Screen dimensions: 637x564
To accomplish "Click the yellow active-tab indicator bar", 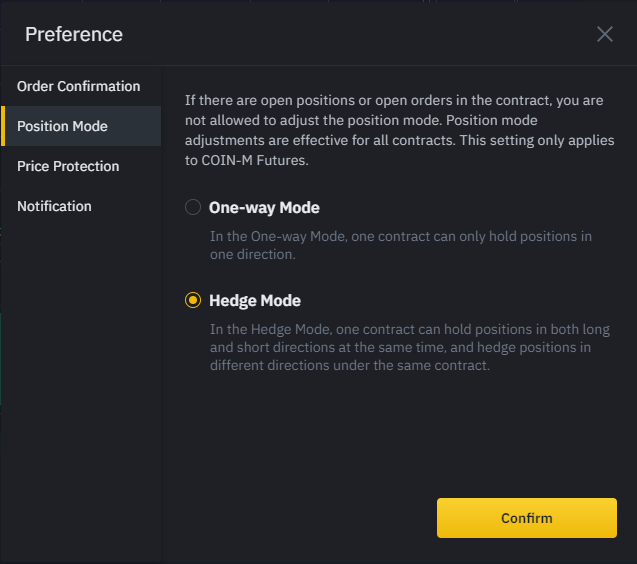I will tap(3, 126).
